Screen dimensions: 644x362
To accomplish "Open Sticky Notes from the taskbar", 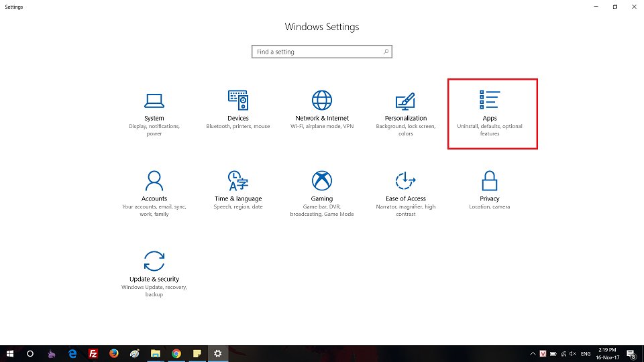I will [x=197, y=353].
